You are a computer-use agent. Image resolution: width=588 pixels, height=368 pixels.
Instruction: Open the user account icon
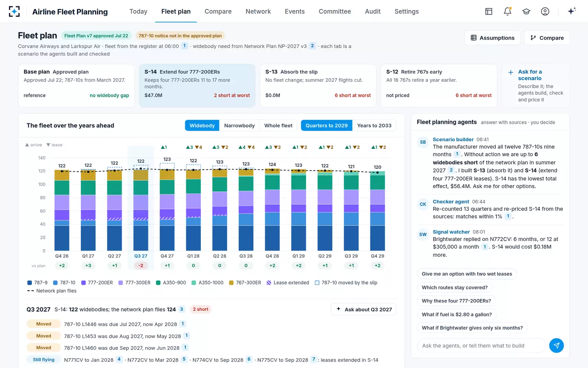(x=545, y=11)
